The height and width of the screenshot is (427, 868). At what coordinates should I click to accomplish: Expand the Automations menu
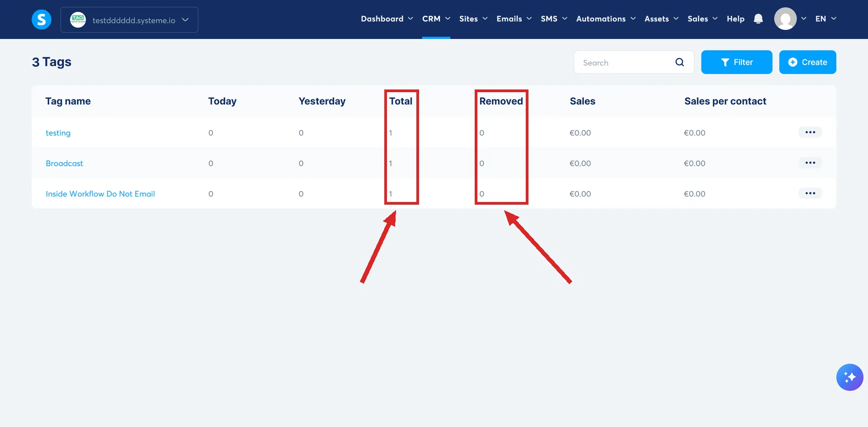coord(606,19)
